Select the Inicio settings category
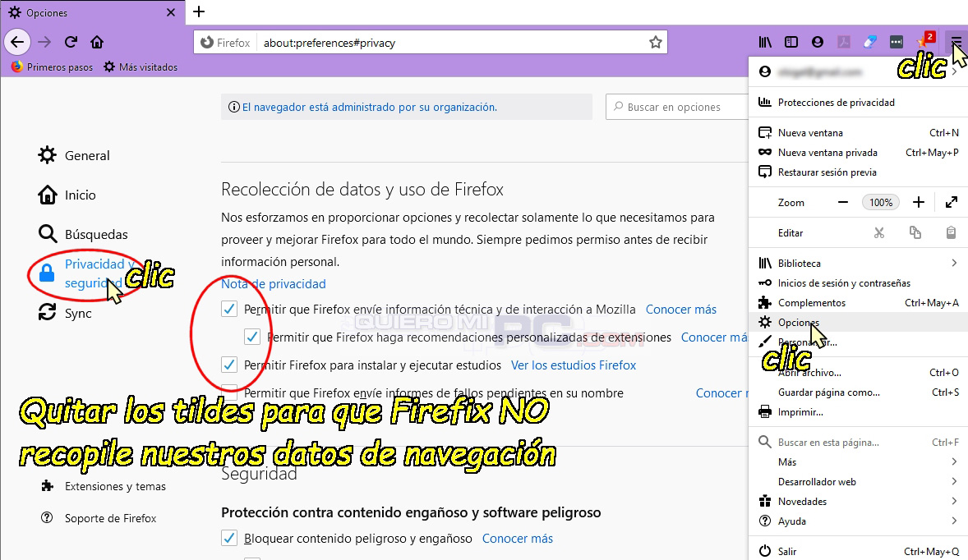This screenshot has height=560, width=968. click(x=67, y=195)
